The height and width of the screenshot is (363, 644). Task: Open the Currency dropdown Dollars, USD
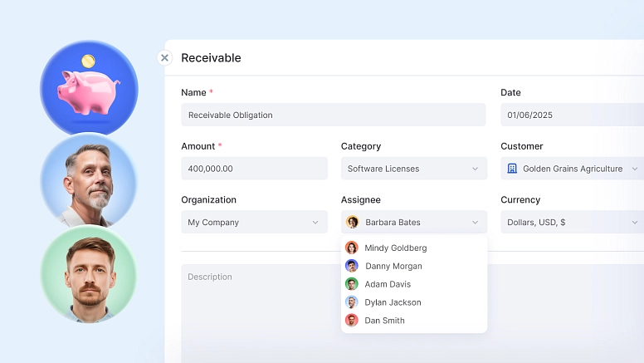point(572,222)
